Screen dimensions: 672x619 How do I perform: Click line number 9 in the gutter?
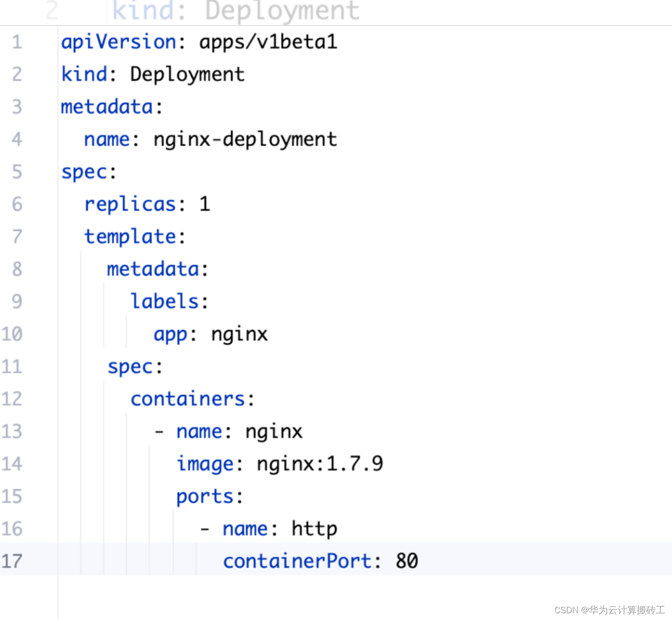point(17,302)
